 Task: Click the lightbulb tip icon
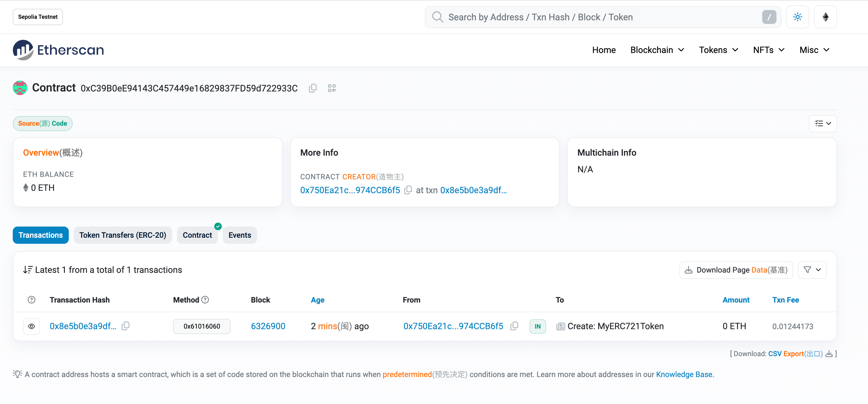pos(18,374)
